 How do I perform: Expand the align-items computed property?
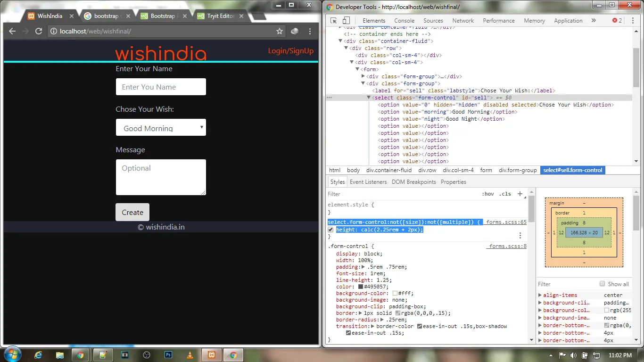[x=540, y=295]
